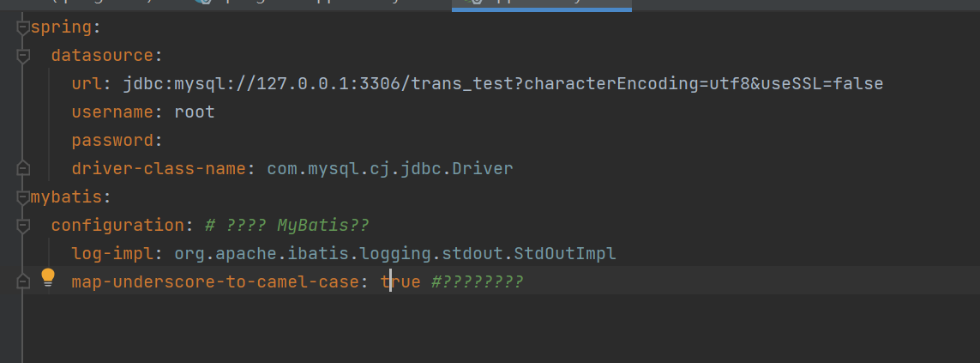Place cursor in the jdbc:mysql URL value
This screenshot has height=363, width=980.
tap(503, 84)
